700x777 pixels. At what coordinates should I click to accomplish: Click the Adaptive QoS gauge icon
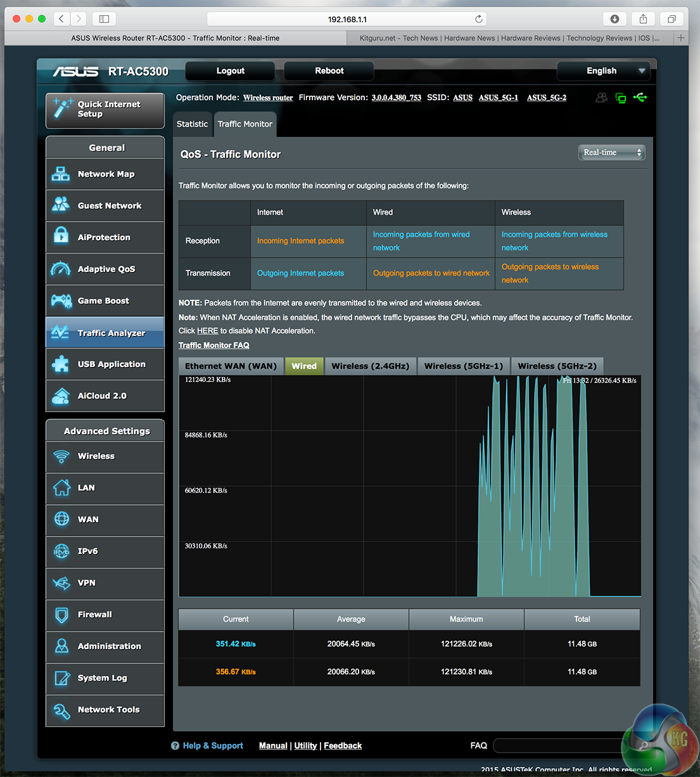[61, 269]
